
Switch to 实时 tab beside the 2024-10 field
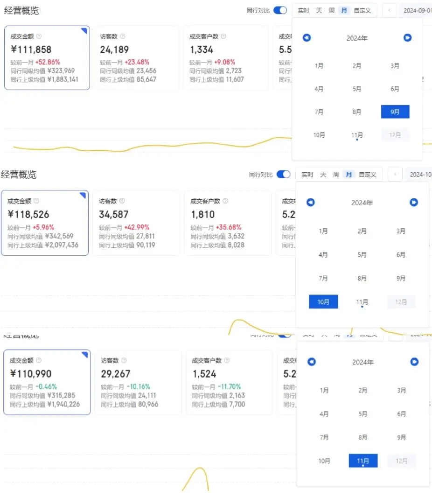pos(307,175)
